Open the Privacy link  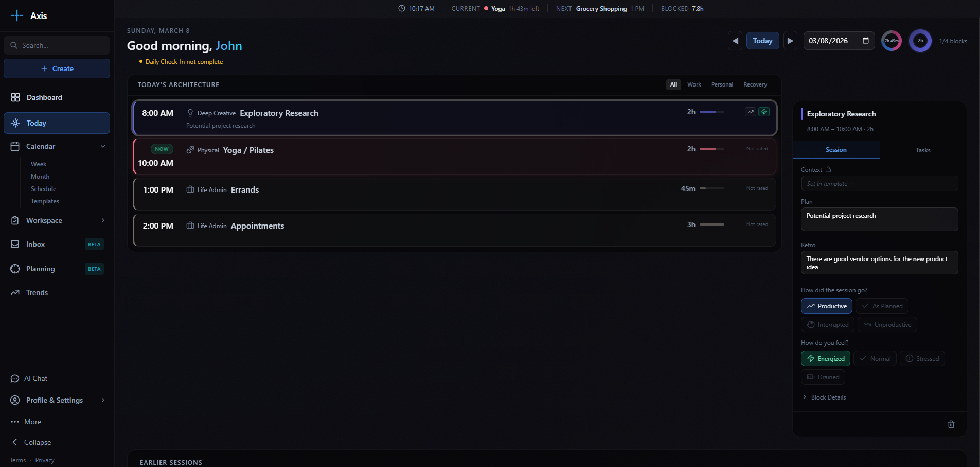click(x=45, y=460)
